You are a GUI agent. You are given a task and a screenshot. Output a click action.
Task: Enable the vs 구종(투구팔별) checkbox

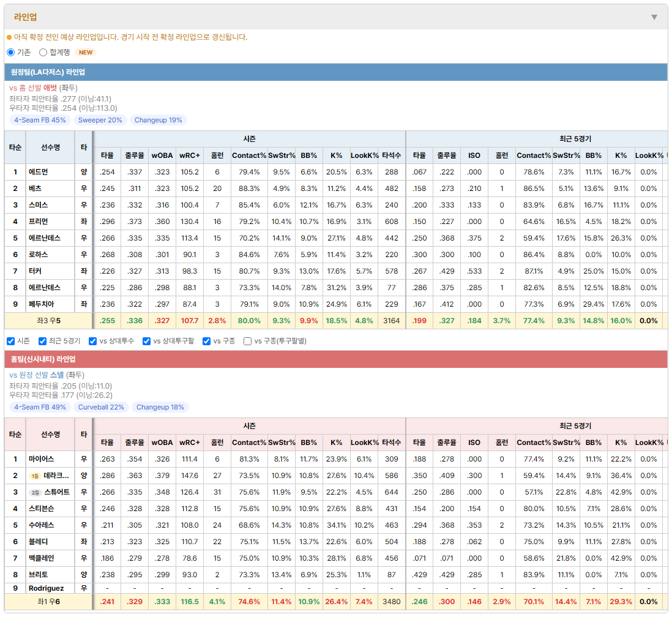(247, 342)
